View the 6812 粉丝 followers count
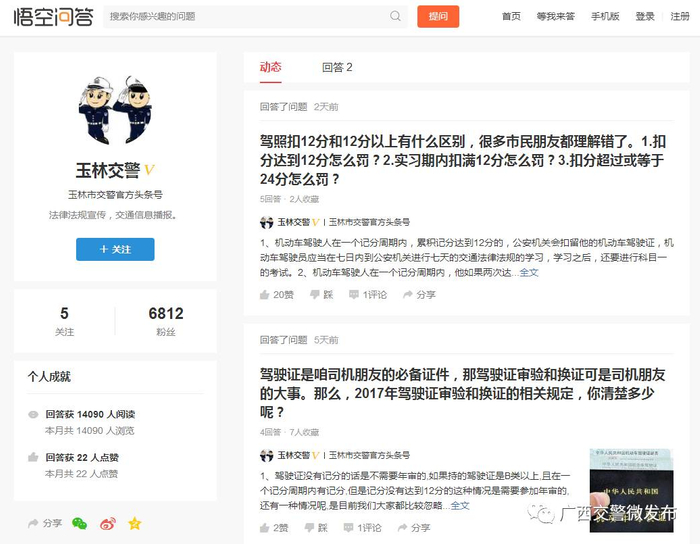This screenshot has width=700, height=544. (166, 321)
